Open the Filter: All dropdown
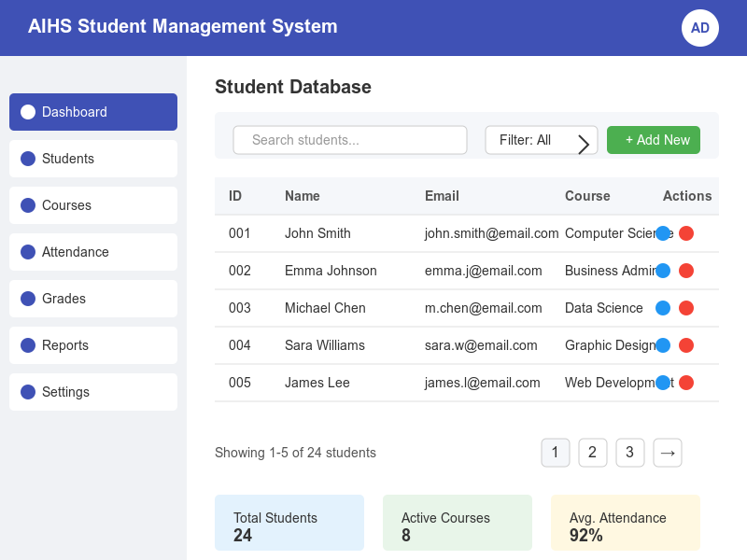 (x=541, y=140)
